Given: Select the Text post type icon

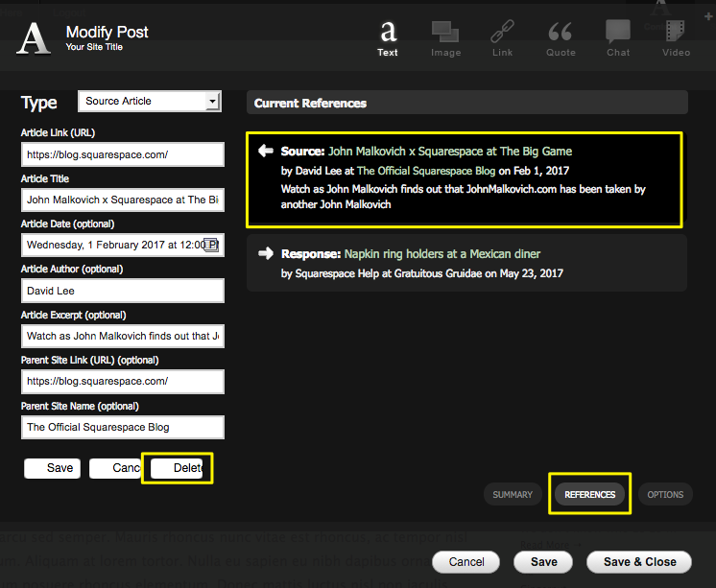Looking at the screenshot, I should coord(388,36).
